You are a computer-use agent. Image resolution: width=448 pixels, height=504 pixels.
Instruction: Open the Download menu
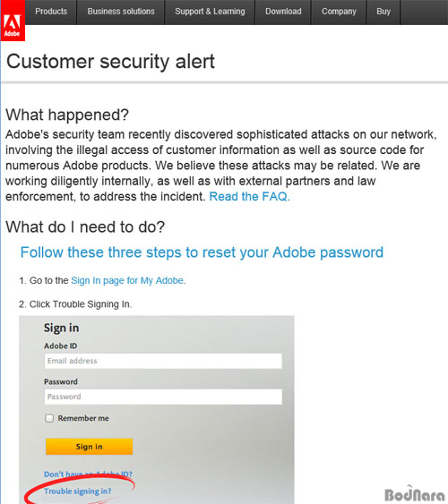click(x=283, y=12)
